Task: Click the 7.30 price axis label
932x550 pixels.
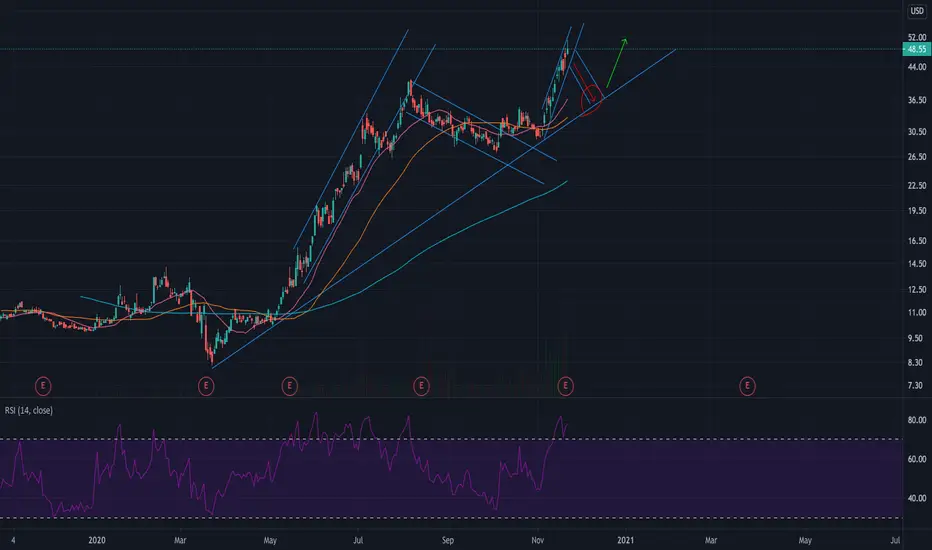Action: (x=917, y=385)
